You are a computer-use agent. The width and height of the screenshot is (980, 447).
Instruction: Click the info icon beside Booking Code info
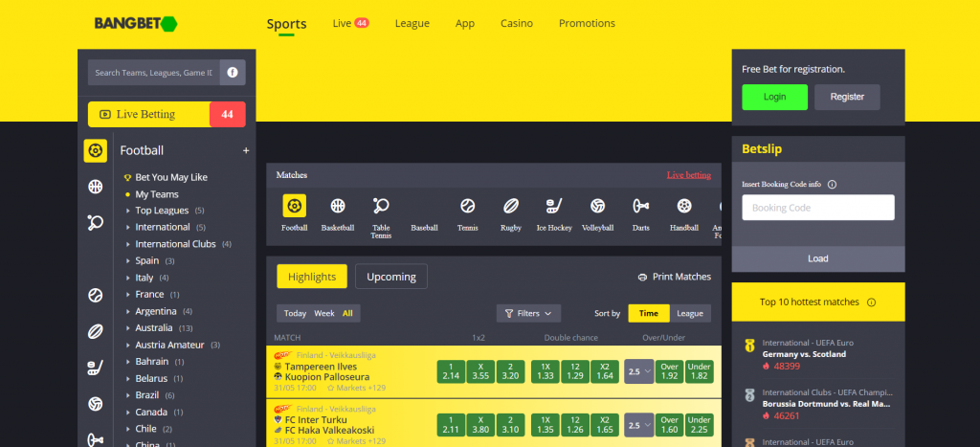pyautogui.click(x=832, y=185)
